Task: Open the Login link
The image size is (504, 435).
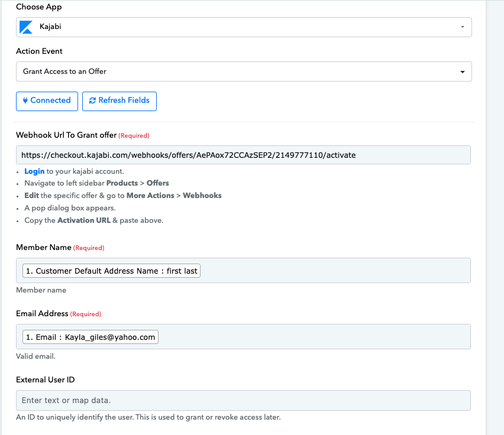Action: pyautogui.click(x=34, y=171)
